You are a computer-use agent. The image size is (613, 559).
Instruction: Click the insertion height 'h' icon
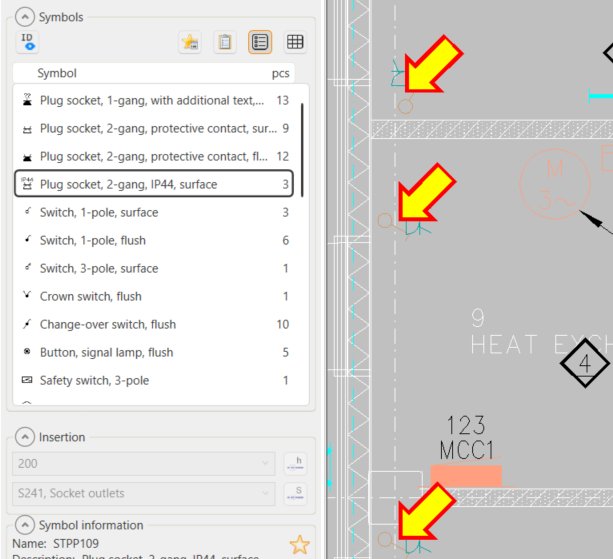(x=294, y=464)
